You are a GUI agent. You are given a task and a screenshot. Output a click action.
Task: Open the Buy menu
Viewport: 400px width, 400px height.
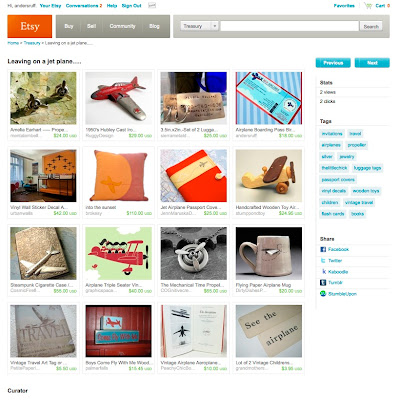tap(69, 26)
